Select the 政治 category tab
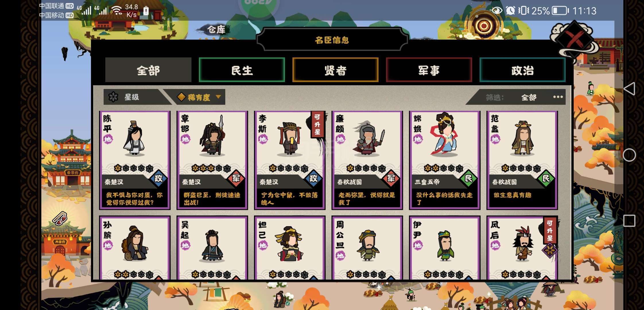 click(x=522, y=70)
